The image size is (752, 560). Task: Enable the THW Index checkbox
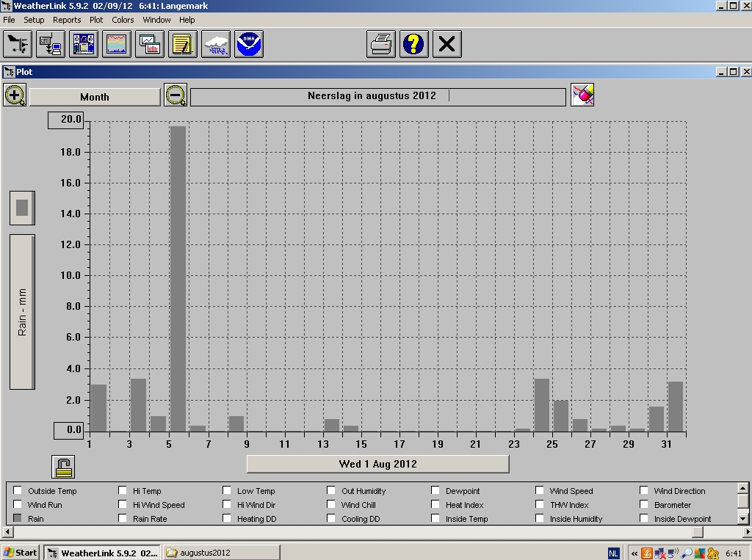[x=540, y=504]
